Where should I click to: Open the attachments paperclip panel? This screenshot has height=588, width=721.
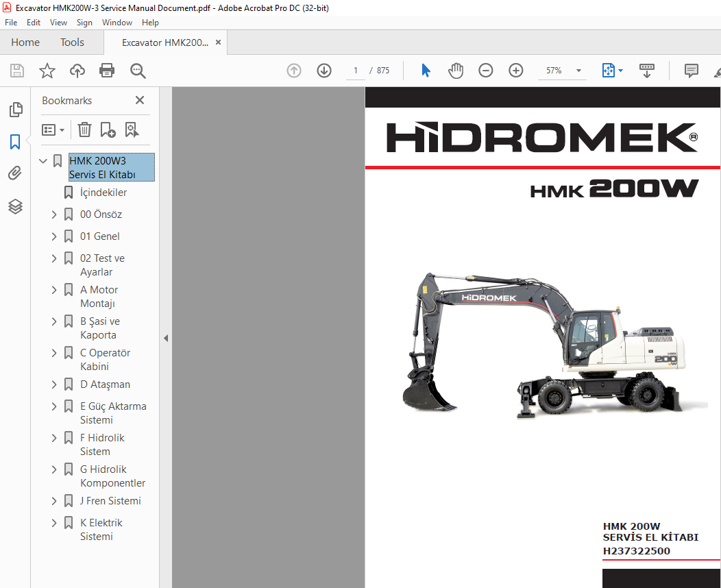[x=15, y=173]
